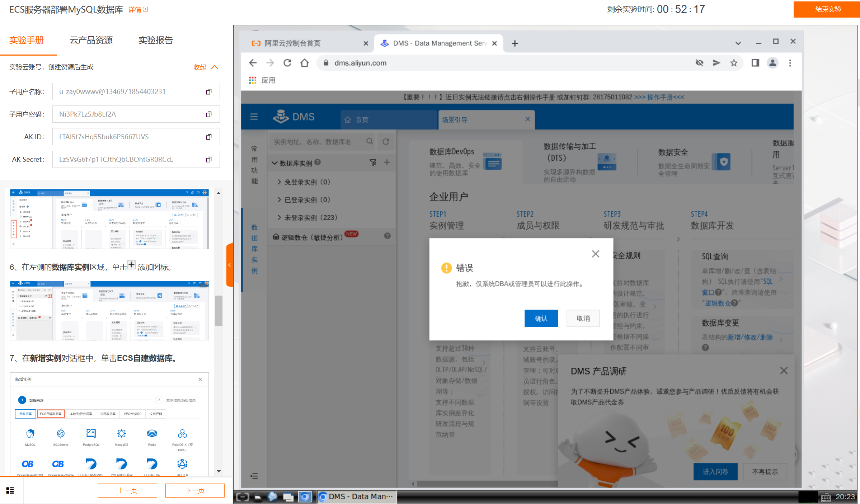Expand 未登录实例 (223)
Image resolution: width=860 pixels, height=504 pixels.
pos(279,217)
